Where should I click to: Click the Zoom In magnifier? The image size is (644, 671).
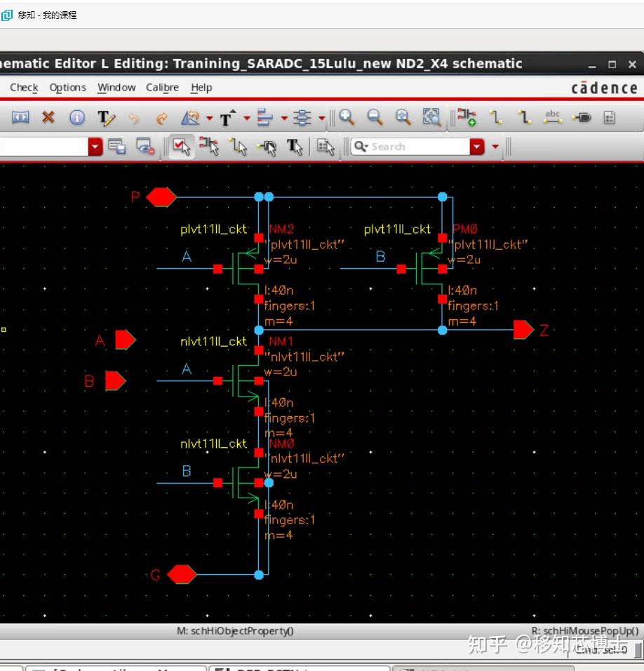click(x=347, y=117)
